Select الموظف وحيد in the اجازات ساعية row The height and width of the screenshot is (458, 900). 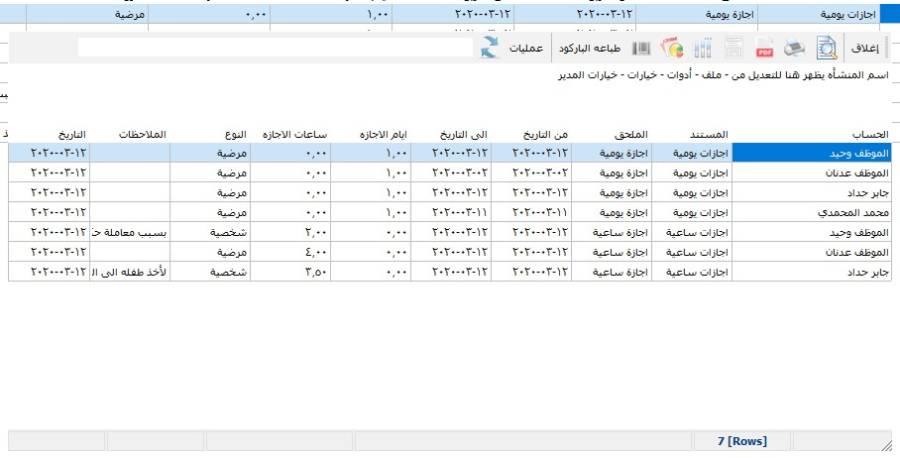(x=812, y=232)
